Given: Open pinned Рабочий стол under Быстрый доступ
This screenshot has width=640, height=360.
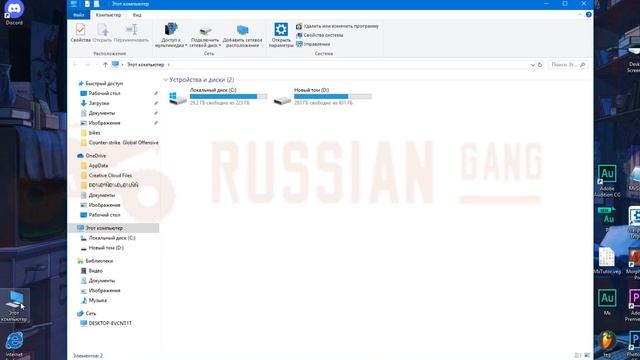Looking at the screenshot, I should coord(104,93).
